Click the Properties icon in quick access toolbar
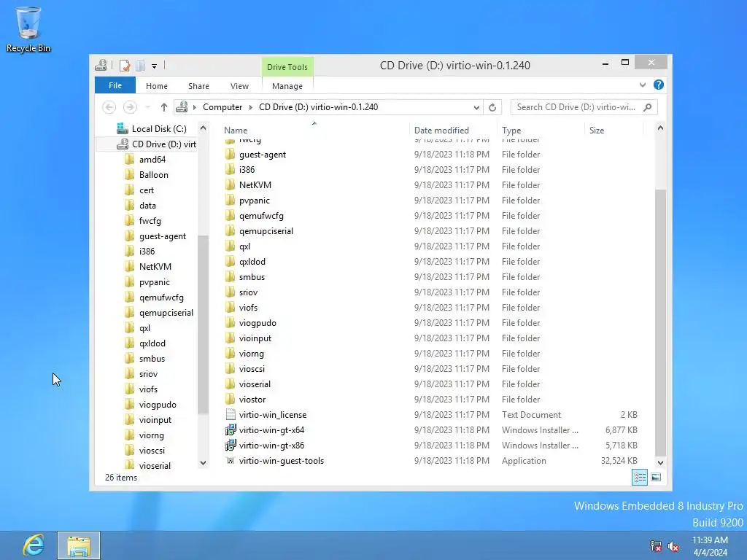 click(125, 65)
